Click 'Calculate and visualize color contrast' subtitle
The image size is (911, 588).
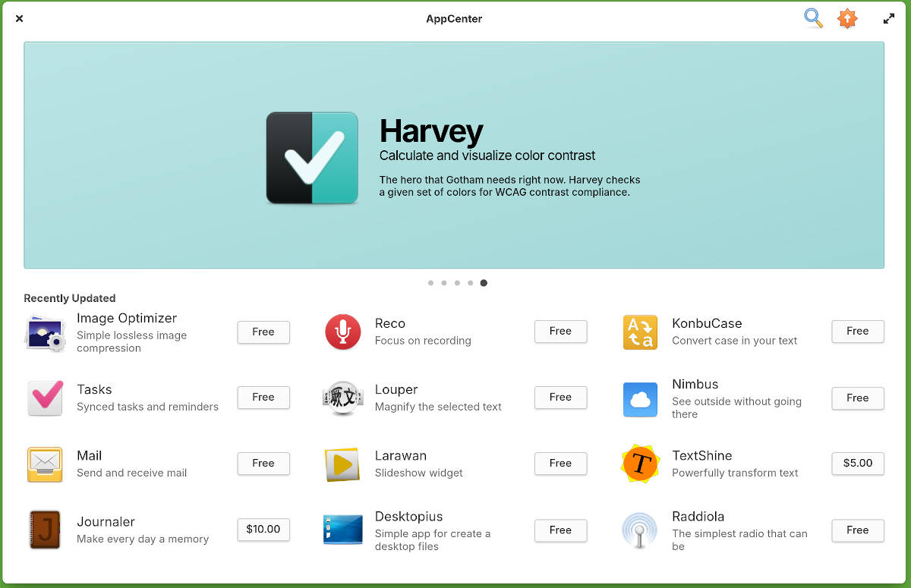[487, 156]
